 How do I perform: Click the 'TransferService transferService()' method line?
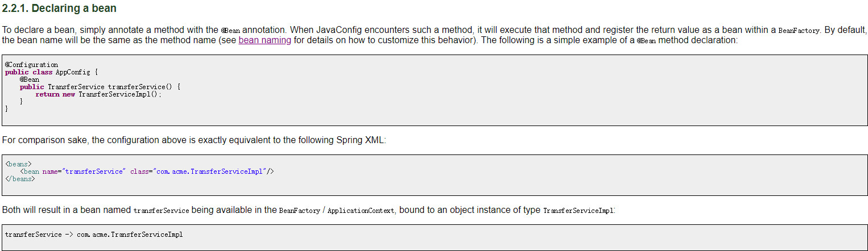pyautogui.click(x=100, y=87)
